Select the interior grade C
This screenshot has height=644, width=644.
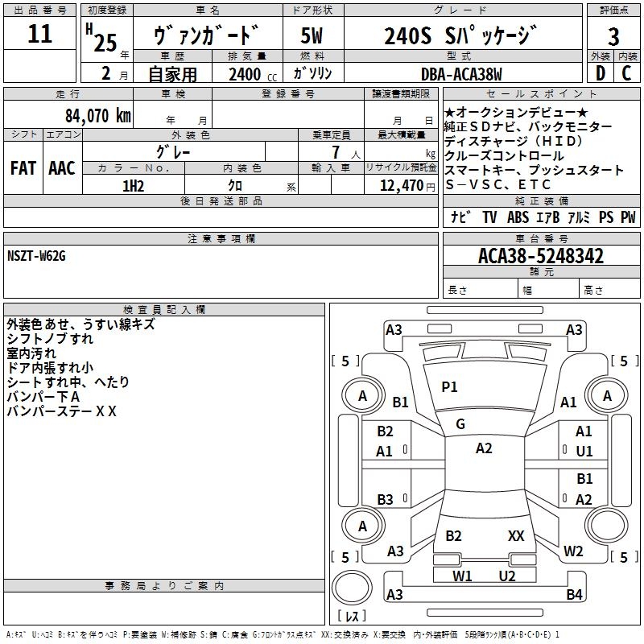[627, 73]
